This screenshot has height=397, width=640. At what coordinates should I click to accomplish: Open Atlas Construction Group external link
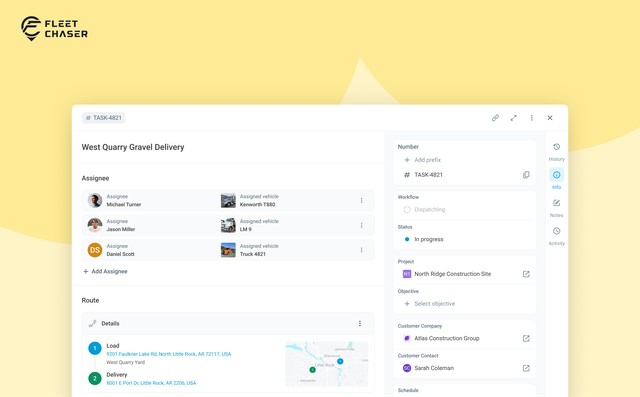tap(526, 338)
